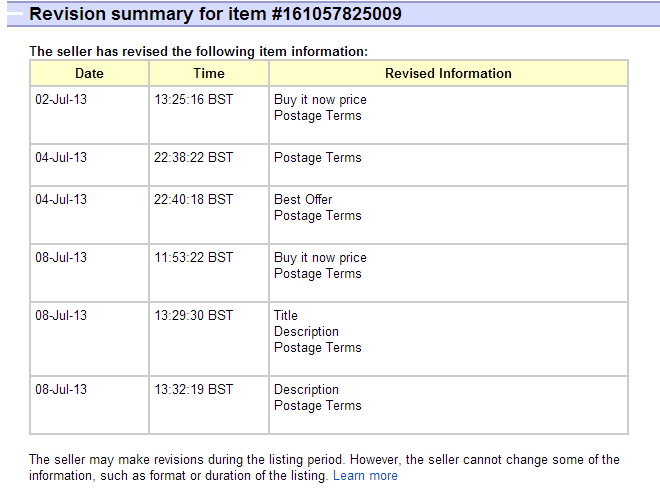660x492 pixels.
Task: Click the Date column header
Action: point(89,73)
